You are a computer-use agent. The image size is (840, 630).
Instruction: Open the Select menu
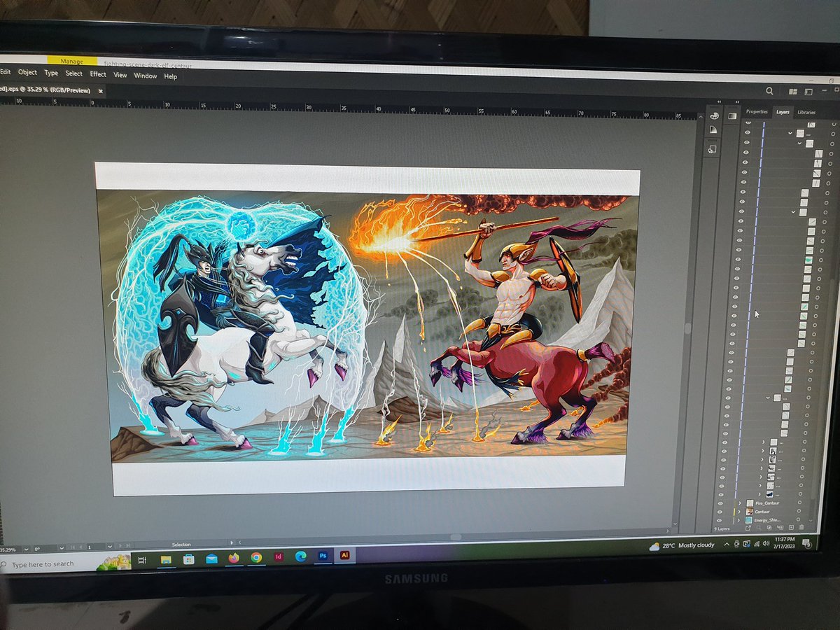[x=74, y=73]
